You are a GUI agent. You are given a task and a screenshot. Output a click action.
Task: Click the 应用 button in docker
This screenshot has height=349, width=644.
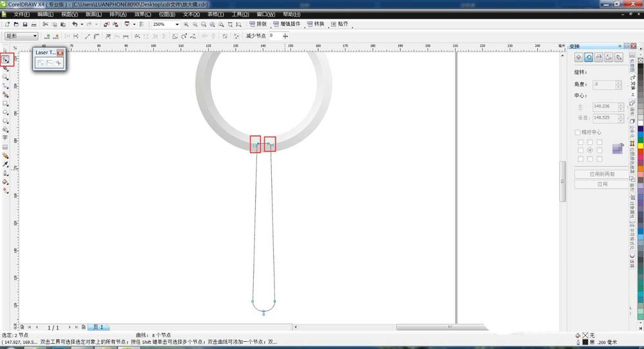pyautogui.click(x=601, y=184)
